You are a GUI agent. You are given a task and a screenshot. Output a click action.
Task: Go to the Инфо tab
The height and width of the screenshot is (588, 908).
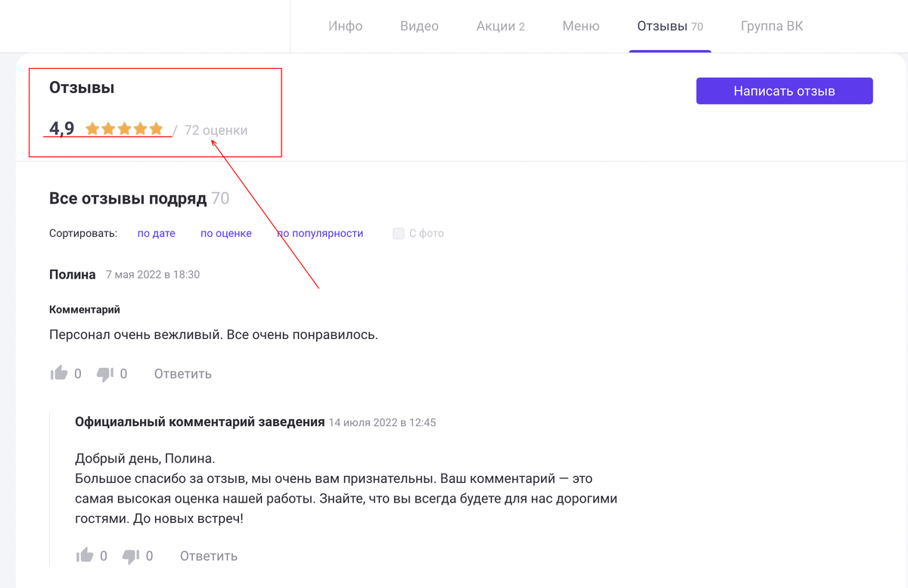(346, 26)
